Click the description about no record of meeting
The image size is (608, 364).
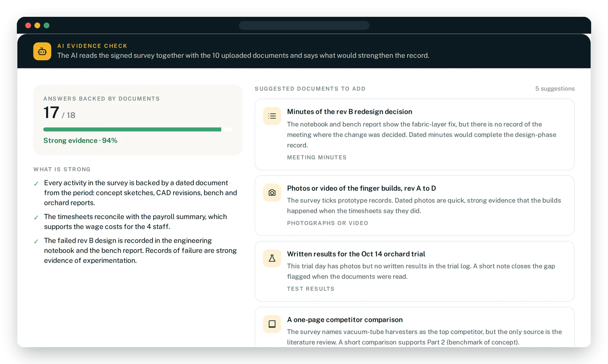(422, 135)
